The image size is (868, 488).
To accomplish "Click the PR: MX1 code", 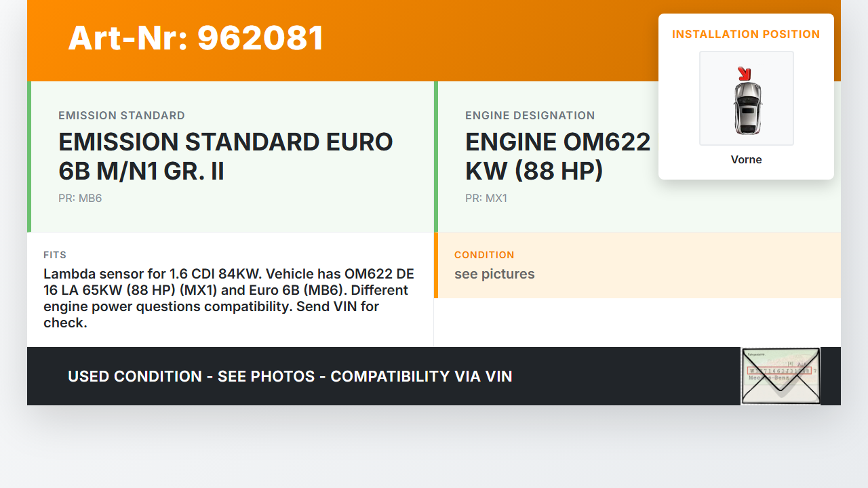I will pyautogui.click(x=486, y=199).
